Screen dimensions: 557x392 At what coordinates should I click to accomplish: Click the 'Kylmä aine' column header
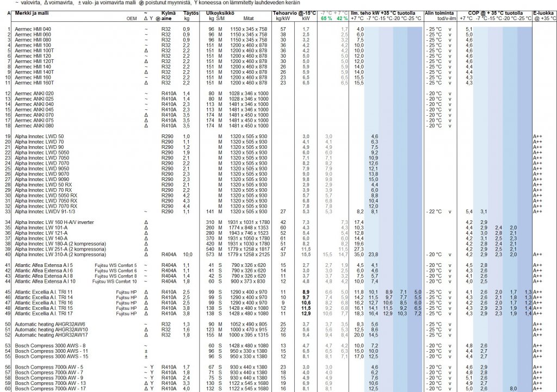pyautogui.click(x=169, y=15)
